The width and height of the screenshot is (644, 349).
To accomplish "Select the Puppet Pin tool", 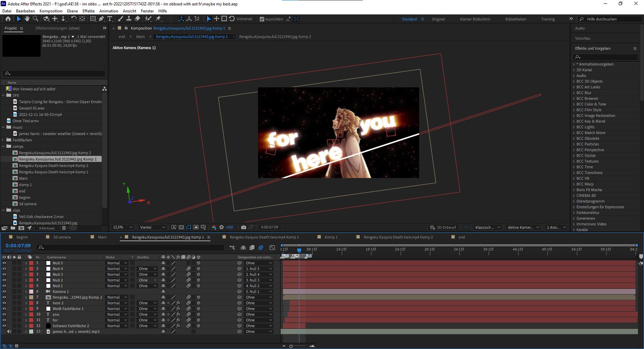I will click(x=158, y=19).
